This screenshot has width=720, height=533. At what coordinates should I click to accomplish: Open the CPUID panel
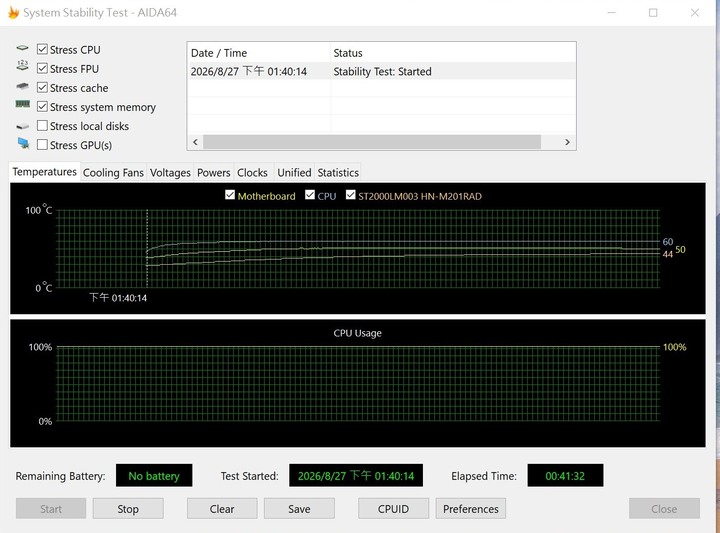point(393,509)
